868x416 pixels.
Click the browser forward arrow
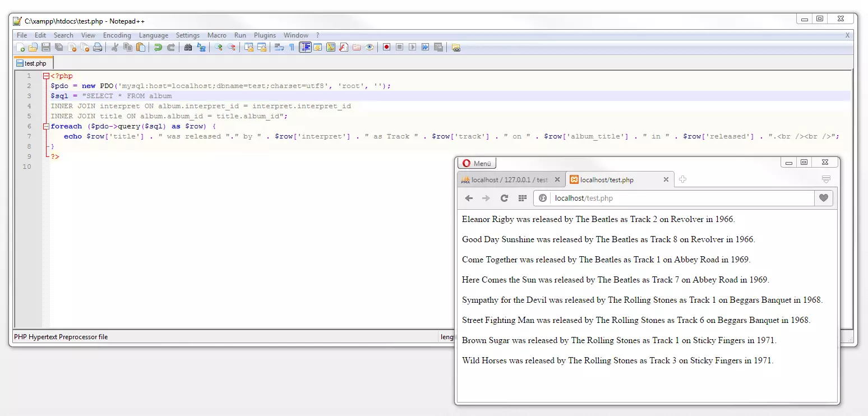(486, 198)
